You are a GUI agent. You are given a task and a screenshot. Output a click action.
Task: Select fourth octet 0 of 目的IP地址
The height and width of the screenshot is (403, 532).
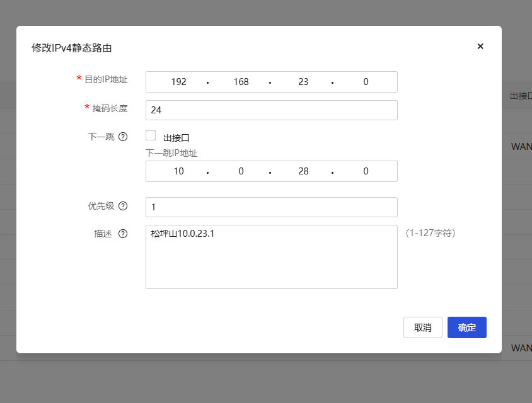coord(366,82)
